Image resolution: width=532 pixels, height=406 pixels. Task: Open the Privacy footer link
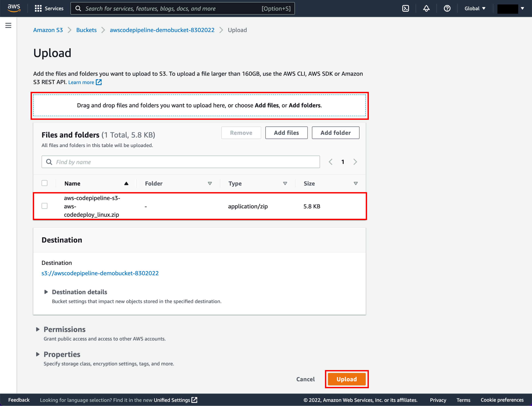coord(438,400)
